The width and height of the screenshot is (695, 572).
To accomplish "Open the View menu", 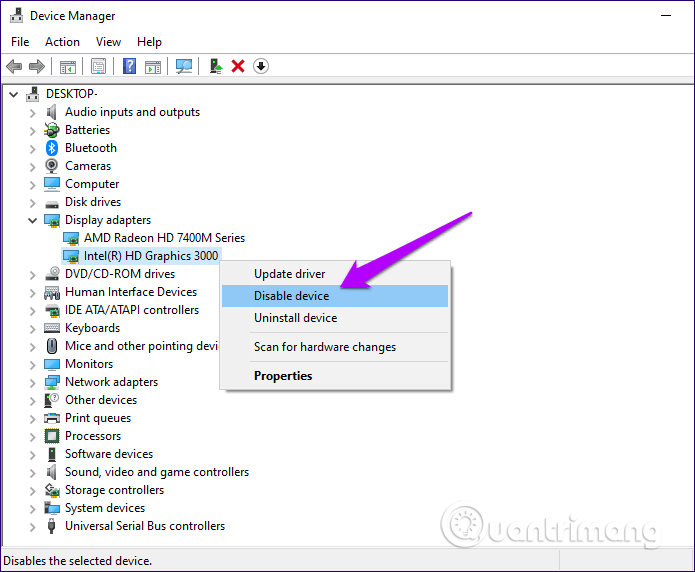I will [108, 42].
